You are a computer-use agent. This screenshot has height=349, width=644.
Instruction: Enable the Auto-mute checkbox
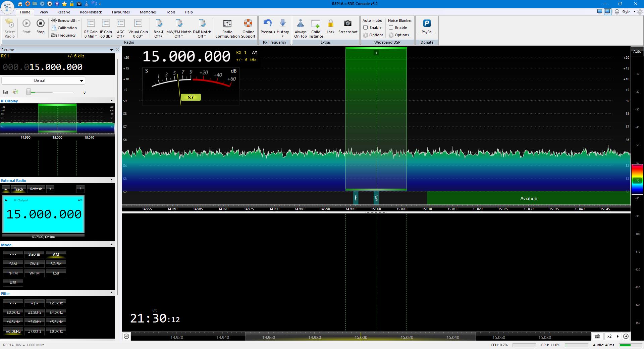click(x=366, y=28)
